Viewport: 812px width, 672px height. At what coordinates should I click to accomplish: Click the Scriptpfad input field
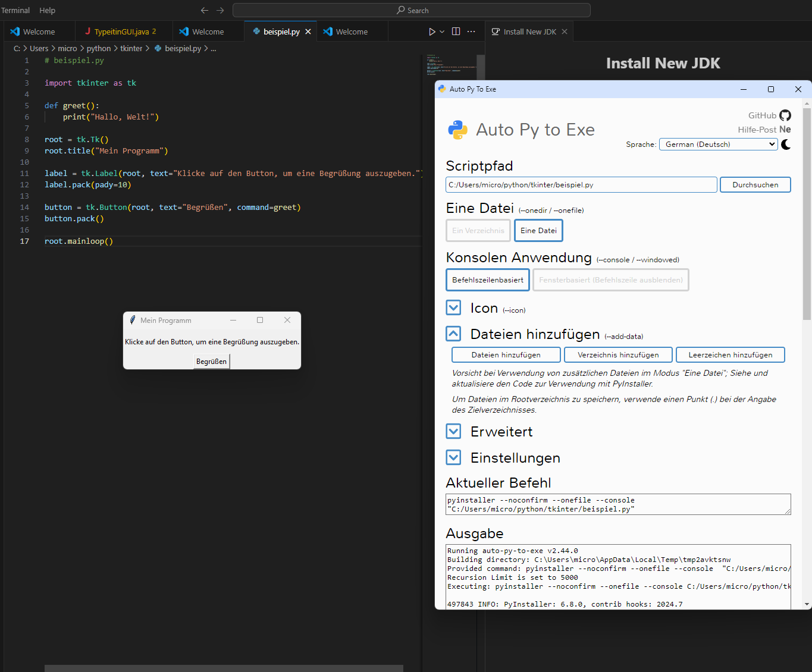point(581,185)
